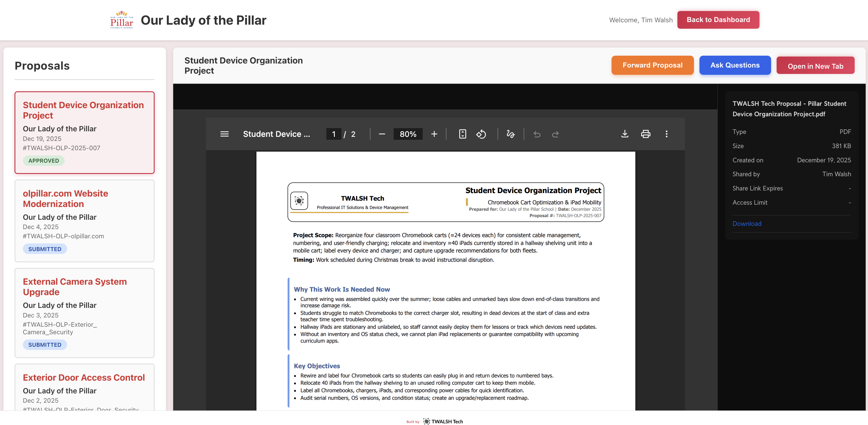Toggle fit-to-page view in PDF viewer

(x=462, y=134)
